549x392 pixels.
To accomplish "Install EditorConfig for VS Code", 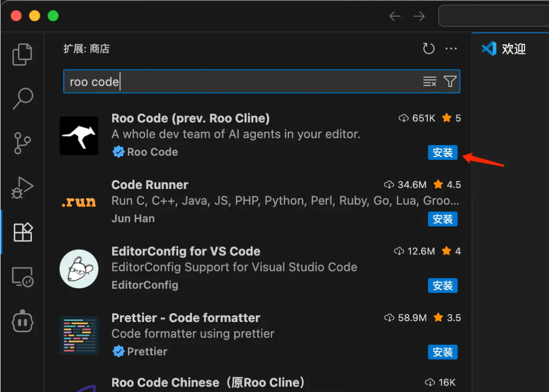I will click(442, 285).
